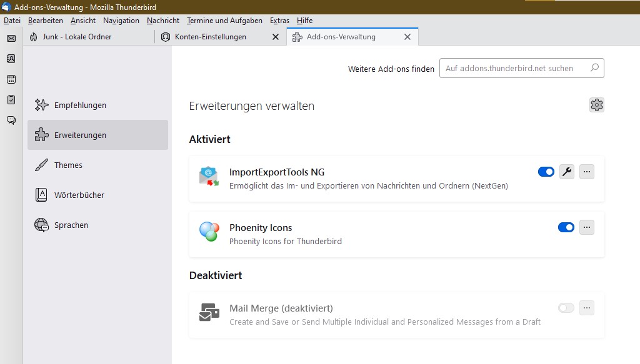The height and width of the screenshot is (364, 640).
Task: Open more options for ImportExportTools NG
Action: 586,172
